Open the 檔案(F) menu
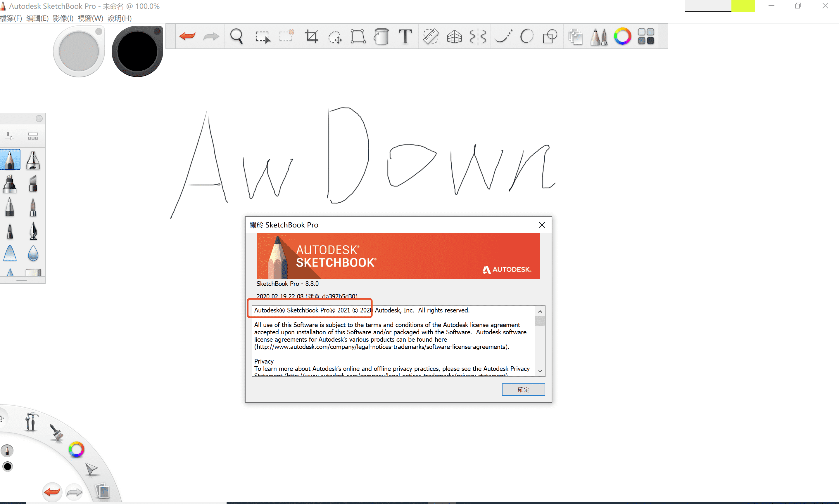The width and height of the screenshot is (839, 504). 11,18
